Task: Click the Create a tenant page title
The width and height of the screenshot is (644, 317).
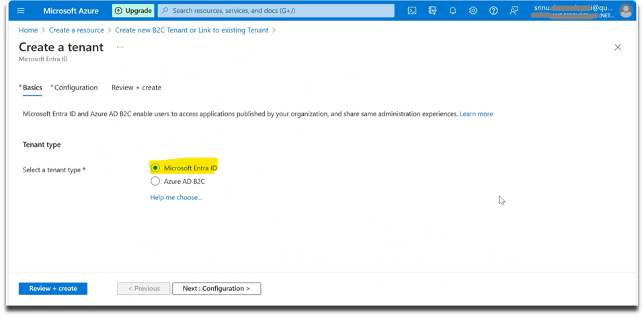Action: 61,47
